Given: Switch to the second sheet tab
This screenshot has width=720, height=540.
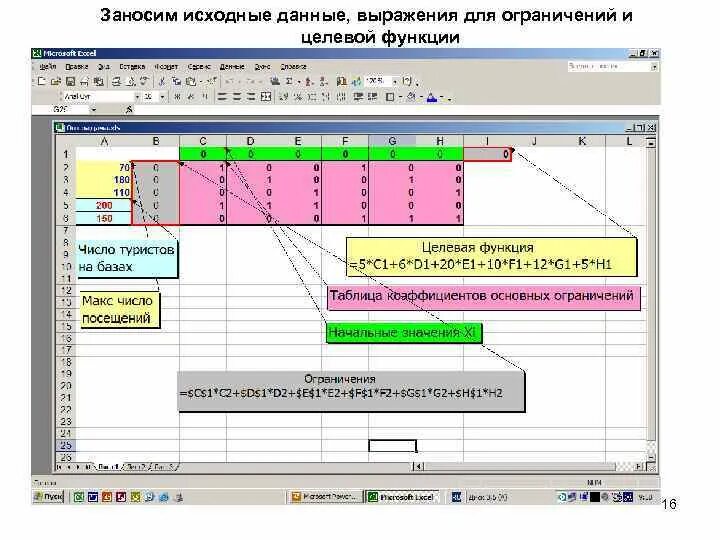Looking at the screenshot, I should pyautogui.click(x=135, y=467).
